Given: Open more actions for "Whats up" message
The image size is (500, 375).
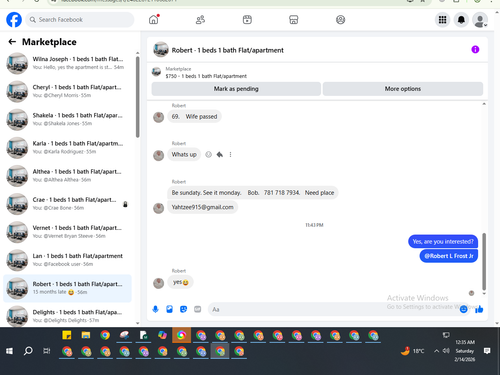Looking at the screenshot, I should 230,154.
